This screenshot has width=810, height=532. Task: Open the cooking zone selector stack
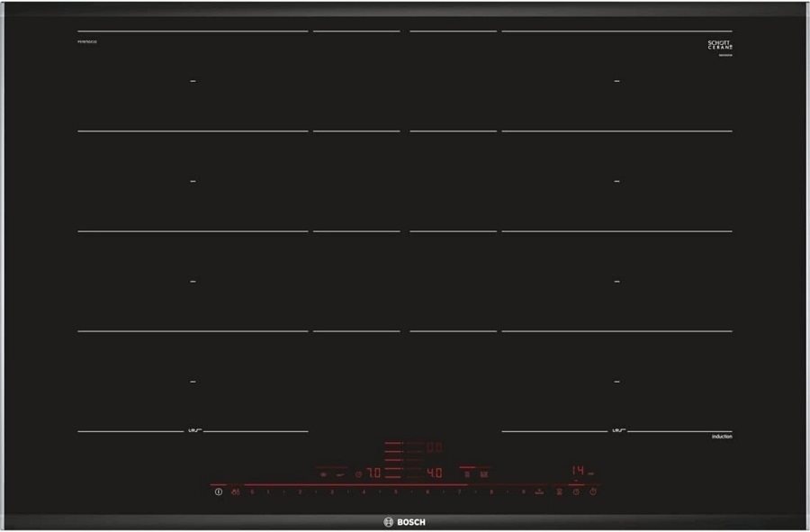click(x=393, y=459)
